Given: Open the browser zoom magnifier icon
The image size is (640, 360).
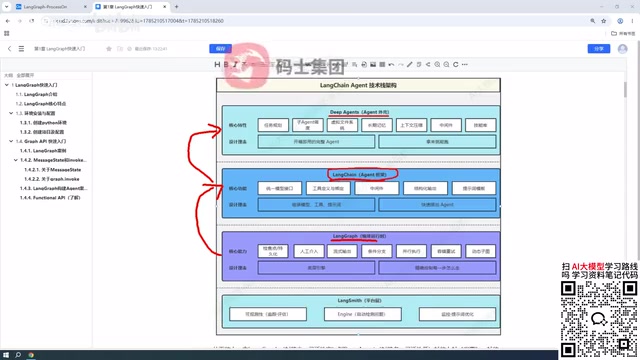Looking at the screenshot, I should click(593, 21).
